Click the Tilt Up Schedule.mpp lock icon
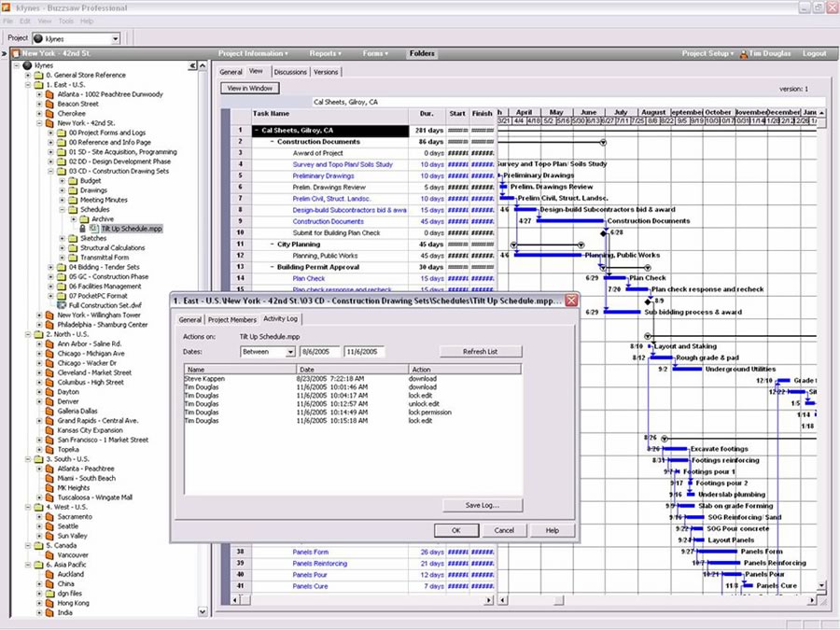 coord(82,229)
